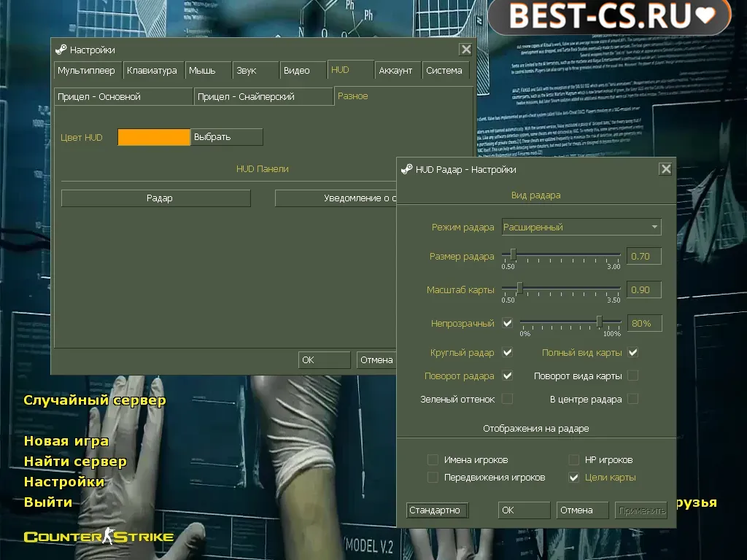Select the HUD tab
The height and width of the screenshot is (560, 747).
pos(350,70)
